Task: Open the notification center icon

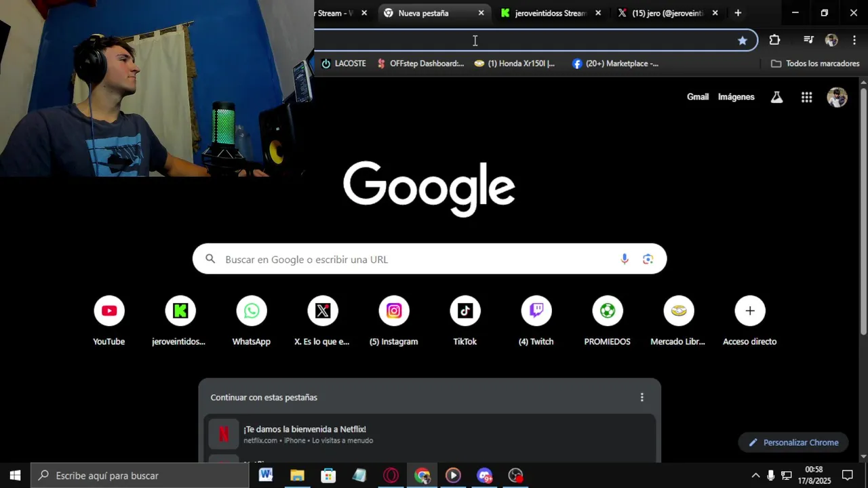Action: [848, 475]
